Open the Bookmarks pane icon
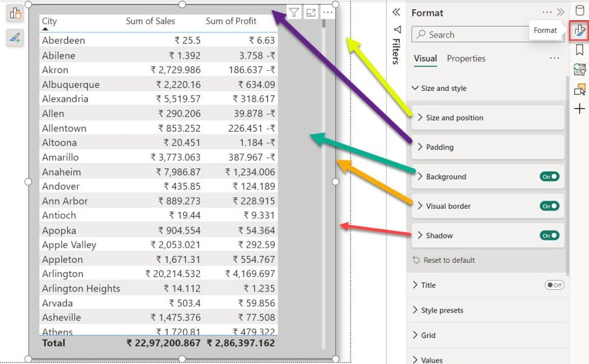Screen dimensions: 589x364 tap(579, 49)
